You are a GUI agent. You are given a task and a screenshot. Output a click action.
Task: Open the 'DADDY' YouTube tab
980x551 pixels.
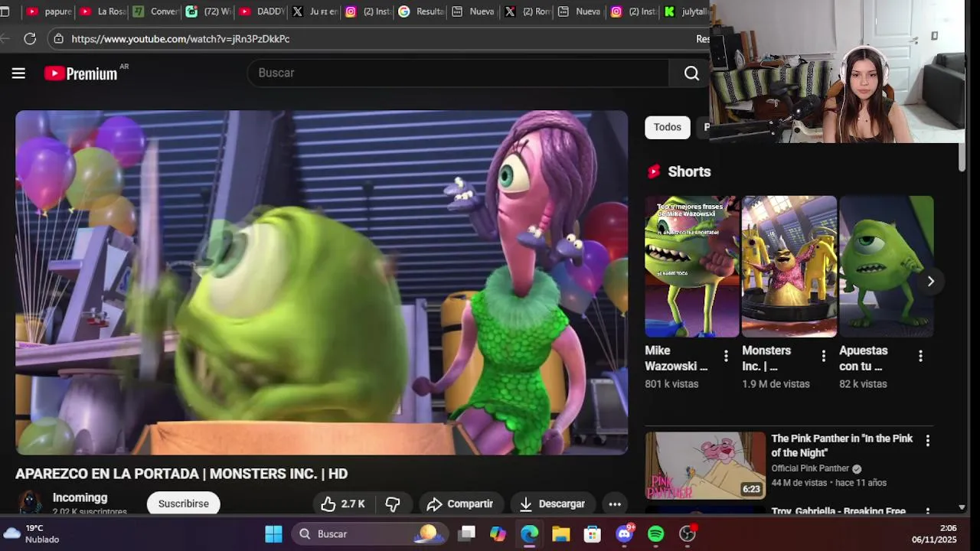click(x=261, y=11)
